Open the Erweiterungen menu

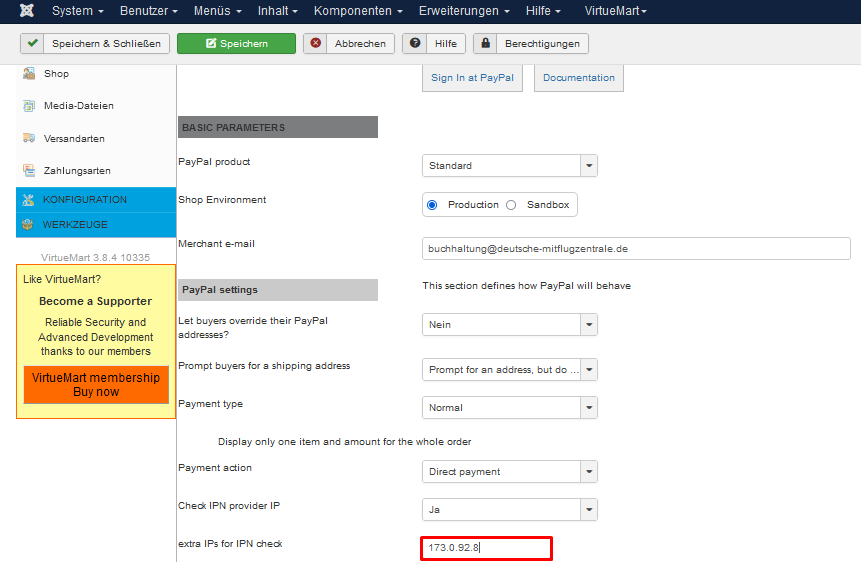[463, 11]
